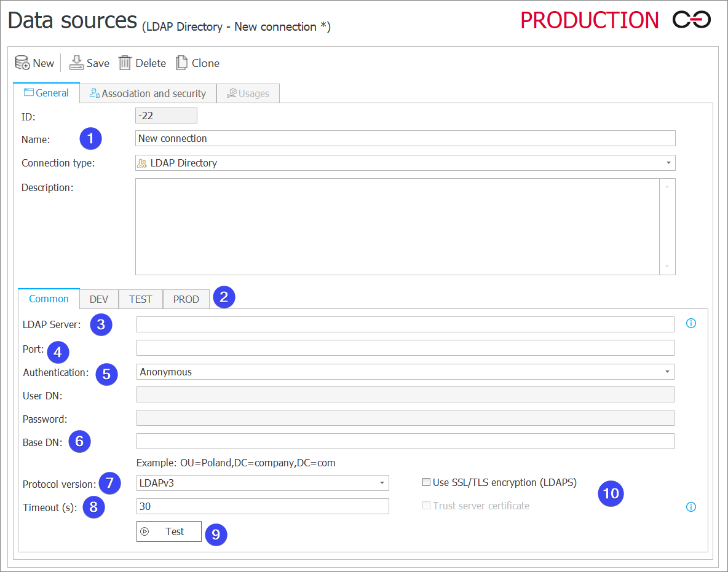Click the Password field
Viewport: 728px width, 572px height.
405,418
